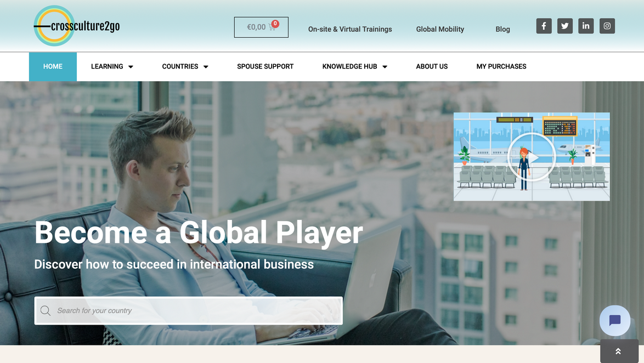Open the Spouse Support menu item

tap(265, 66)
